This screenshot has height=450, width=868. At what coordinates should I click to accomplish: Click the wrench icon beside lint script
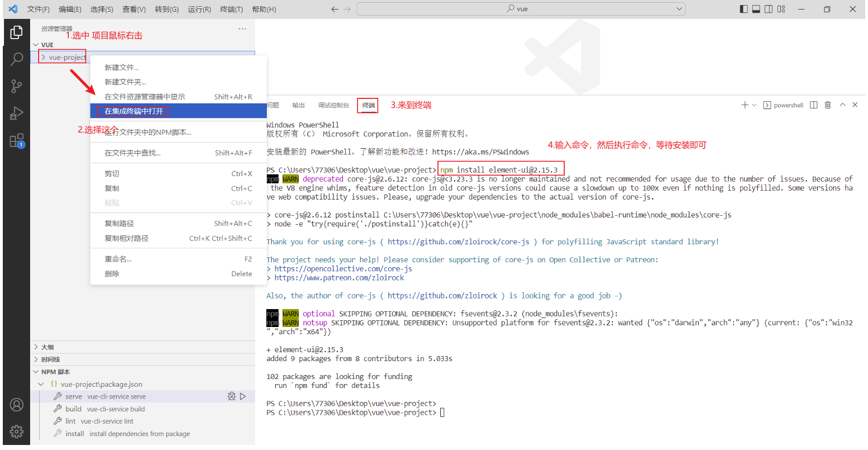pyautogui.click(x=58, y=421)
